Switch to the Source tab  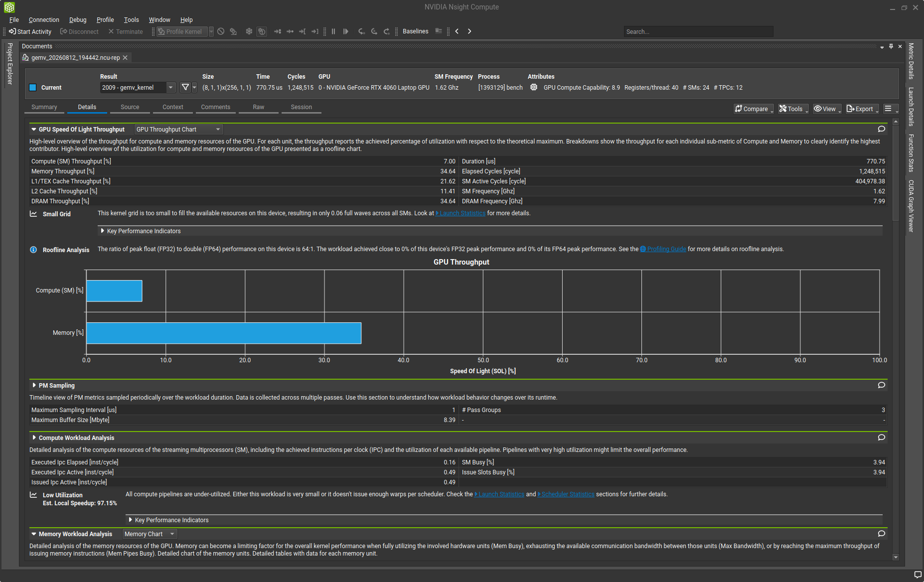click(x=130, y=107)
